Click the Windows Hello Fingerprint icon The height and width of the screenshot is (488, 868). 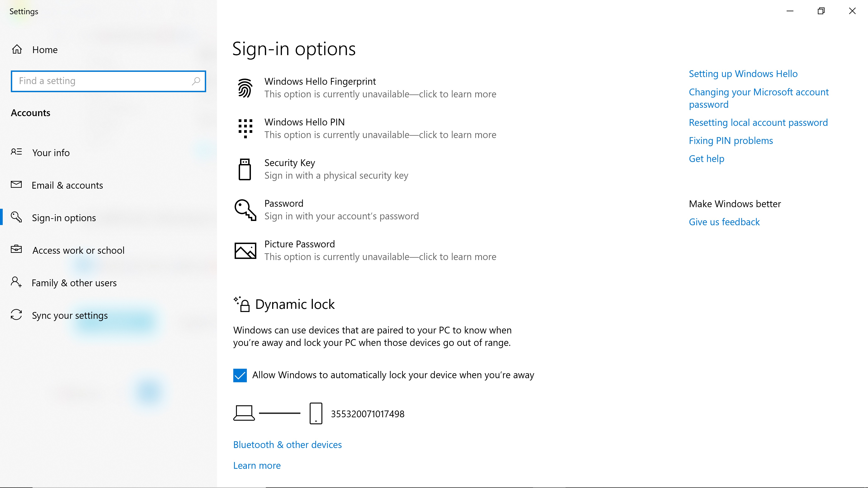pos(245,88)
